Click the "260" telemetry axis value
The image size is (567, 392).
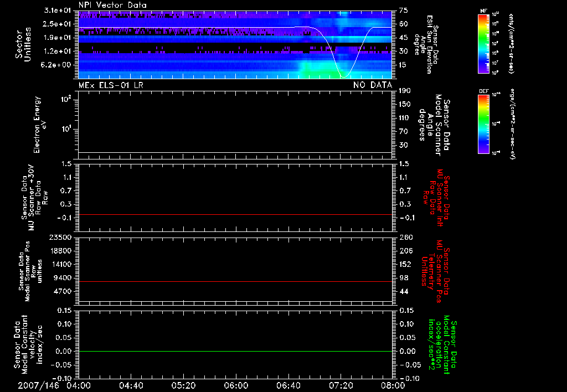[406, 237]
